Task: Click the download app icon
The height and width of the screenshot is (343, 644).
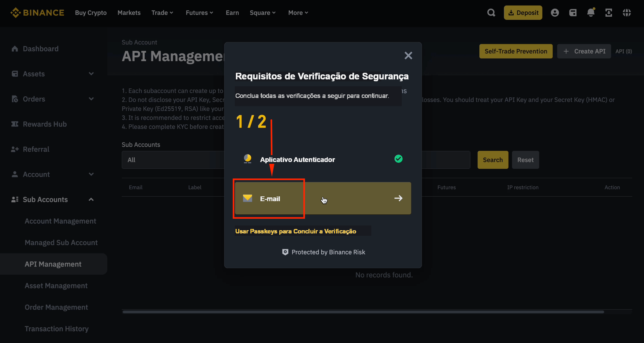Action: point(609,13)
